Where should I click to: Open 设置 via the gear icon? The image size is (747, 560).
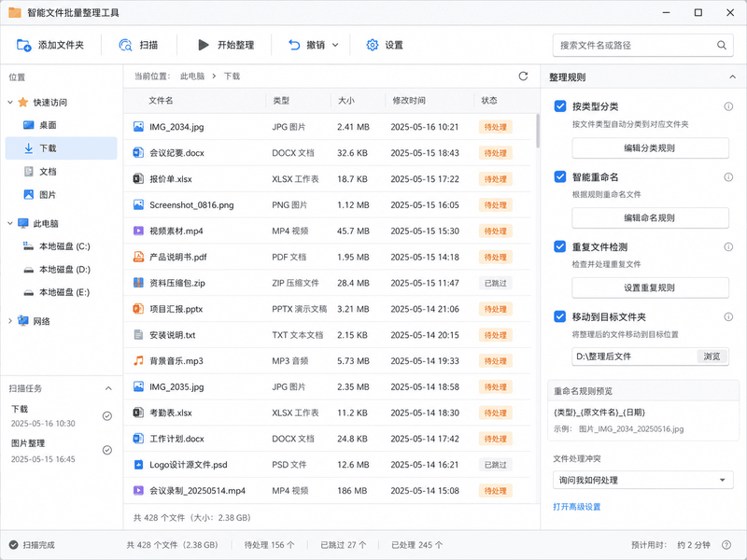372,45
